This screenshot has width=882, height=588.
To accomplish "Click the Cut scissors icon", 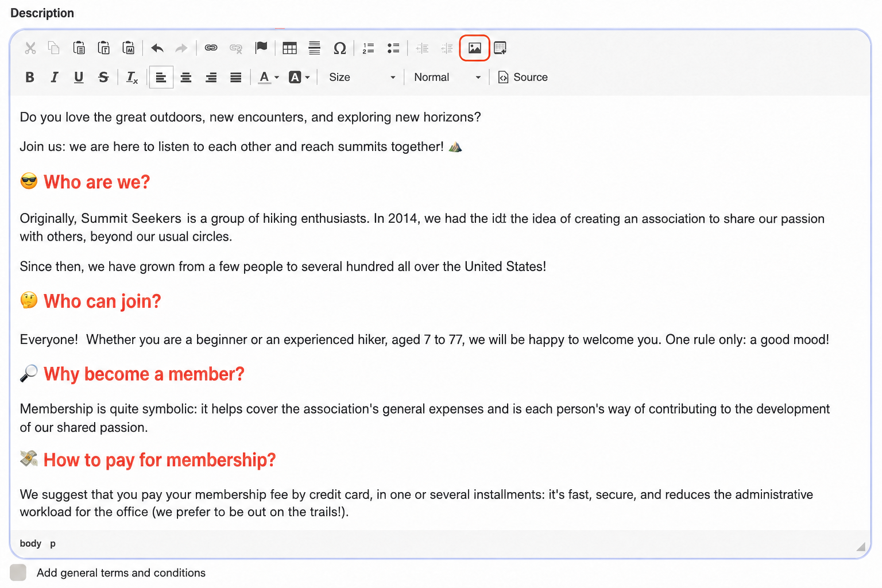I will [x=30, y=48].
